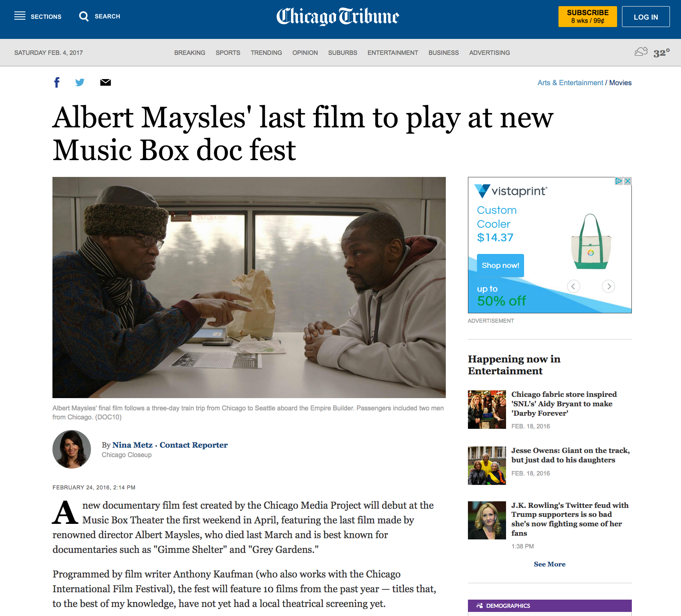Click the Search magnifier icon

pos(84,16)
